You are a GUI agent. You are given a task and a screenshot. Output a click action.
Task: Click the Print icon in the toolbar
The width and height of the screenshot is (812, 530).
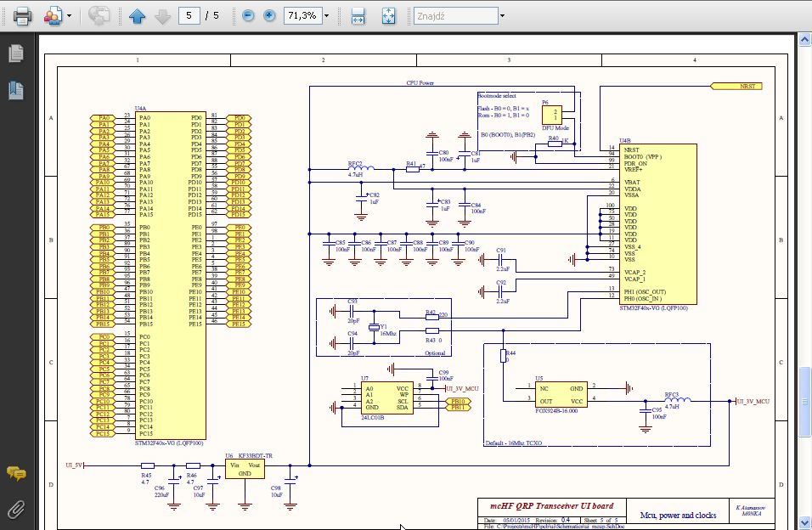coord(22,15)
